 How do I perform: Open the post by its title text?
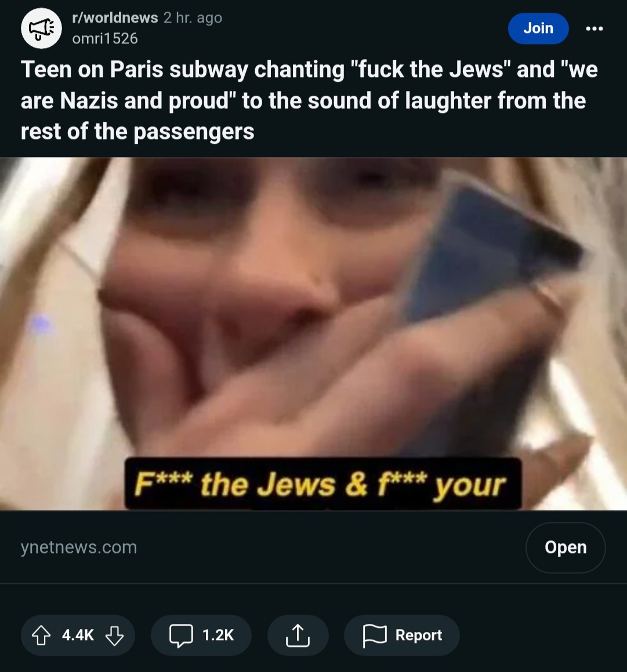(x=309, y=100)
